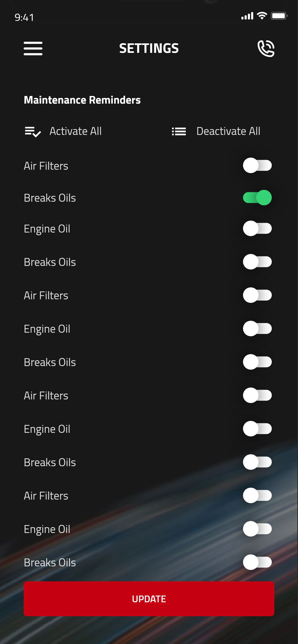Image resolution: width=298 pixels, height=644 pixels.
Task: Select the Deactivate All text
Action: [228, 131]
